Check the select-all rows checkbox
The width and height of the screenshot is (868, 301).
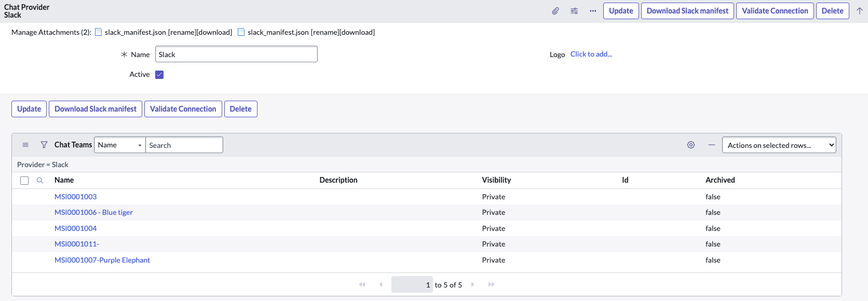pos(24,181)
